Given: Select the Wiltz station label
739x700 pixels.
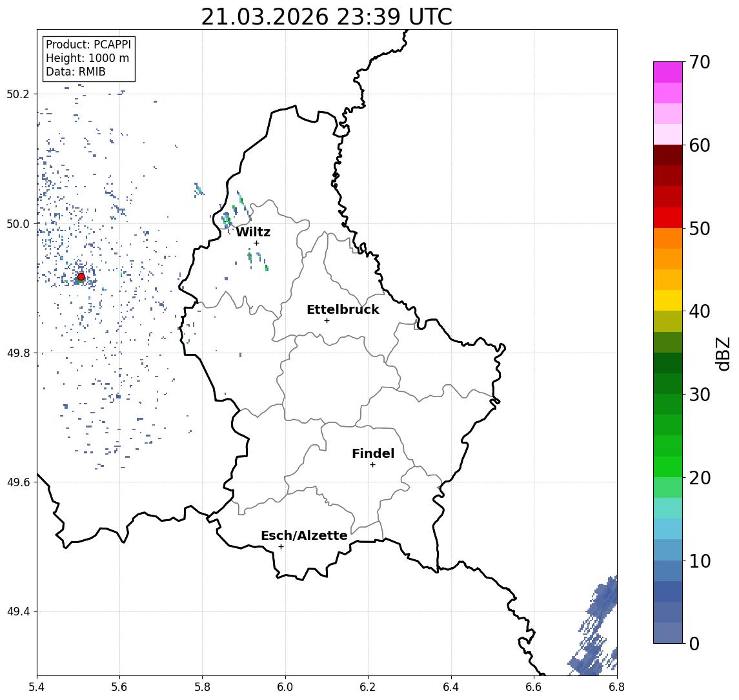Looking at the screenshot, I should coord(253,232).
